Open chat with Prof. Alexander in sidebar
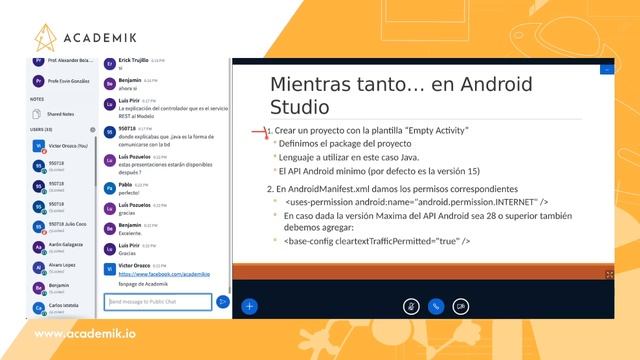 (62, 61)
